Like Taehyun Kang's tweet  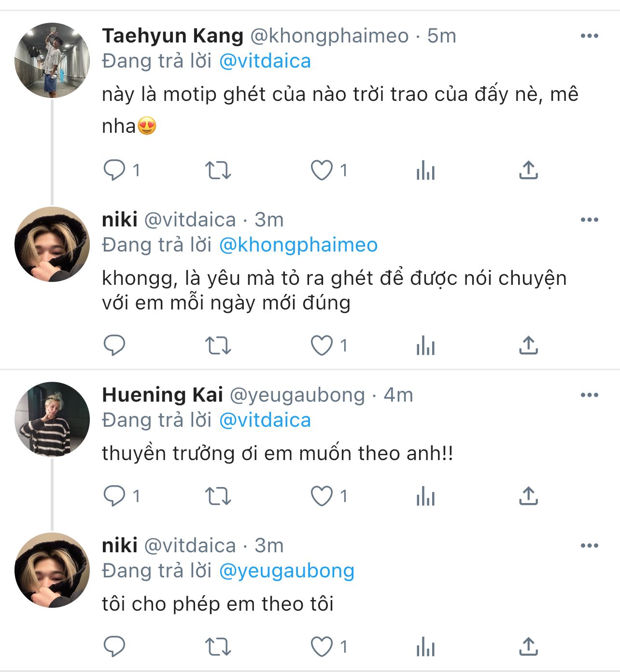pos(322,170)
